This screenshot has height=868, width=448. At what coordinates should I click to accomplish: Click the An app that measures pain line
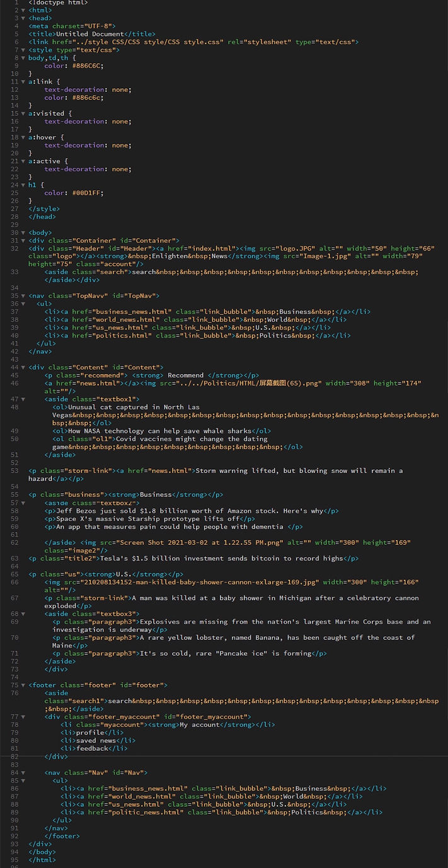tap(173, 527)
